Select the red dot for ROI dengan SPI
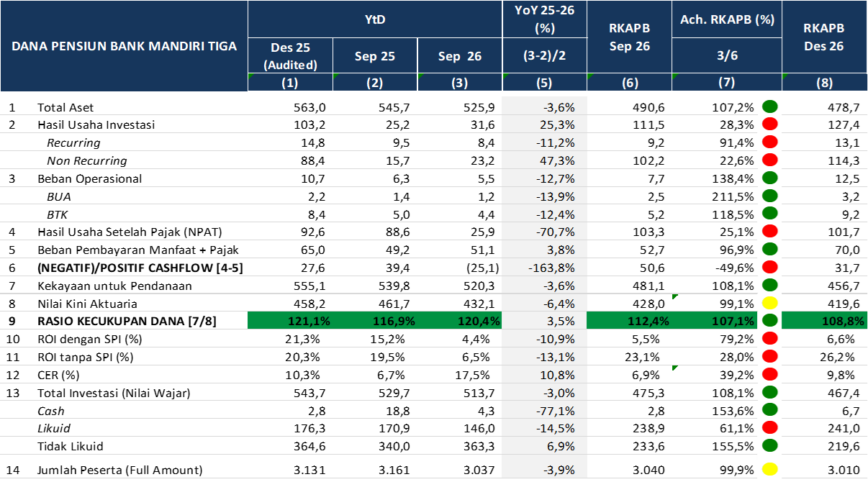The image size is (868, 482). pyautogui.click(x=769, y=339)
